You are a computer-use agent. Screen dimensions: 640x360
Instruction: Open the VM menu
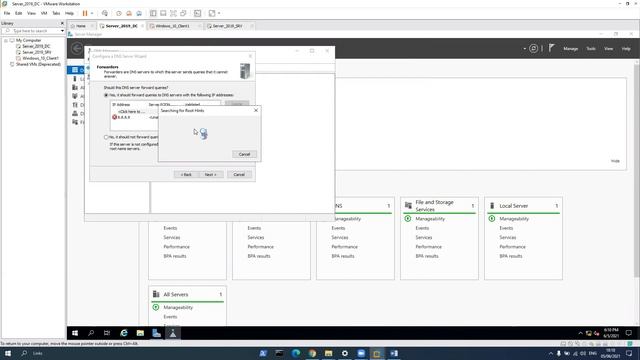click(x=44, y=13)
